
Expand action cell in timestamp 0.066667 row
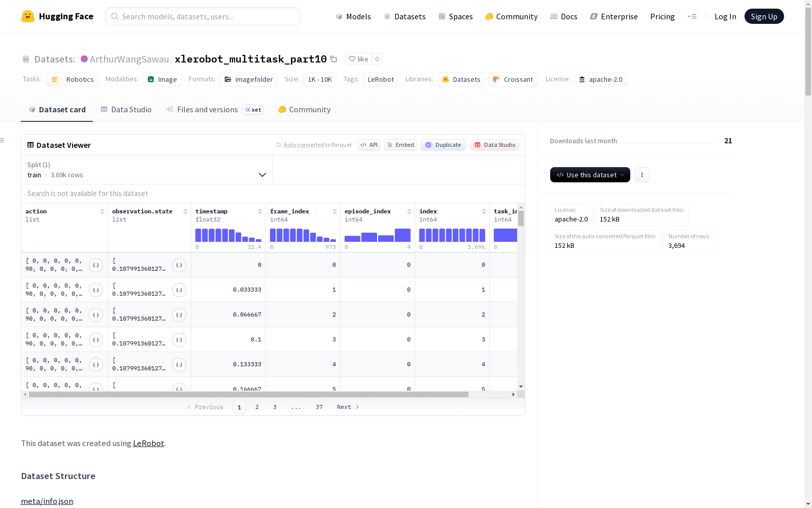[x=96, y=315]
